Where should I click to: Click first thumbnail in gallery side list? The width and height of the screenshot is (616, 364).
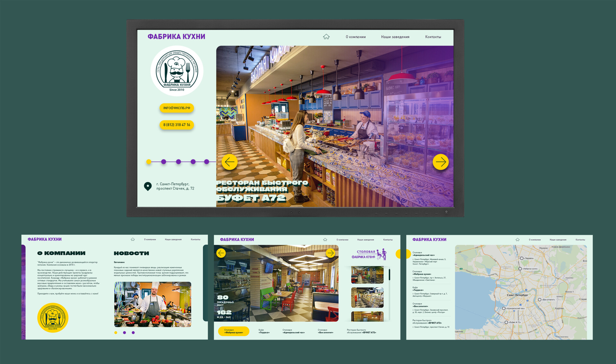point(367,275)
